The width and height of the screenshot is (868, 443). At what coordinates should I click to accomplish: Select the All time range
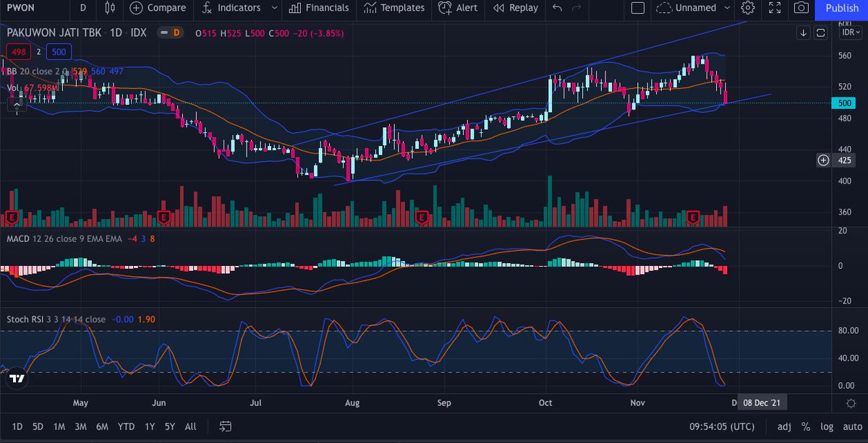tap(190, 426)
